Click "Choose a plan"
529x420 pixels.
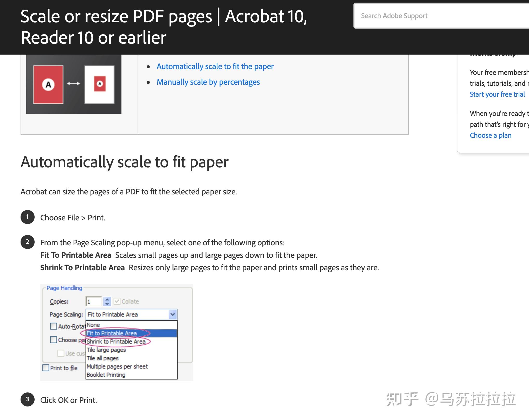pos(491,135)
